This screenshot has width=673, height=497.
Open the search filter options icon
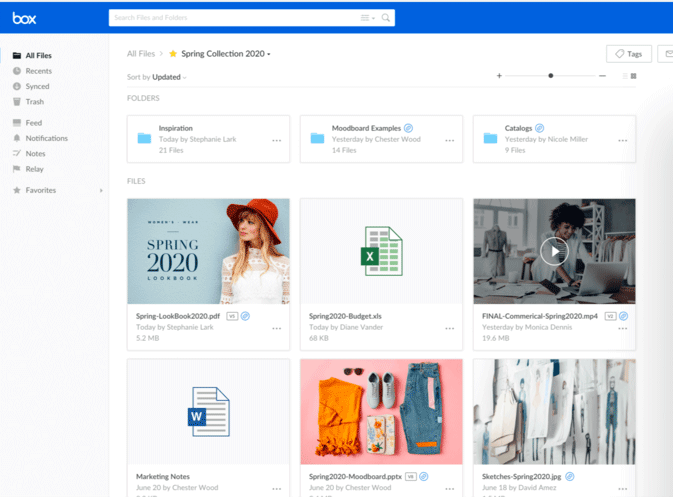tap(367, 18)
